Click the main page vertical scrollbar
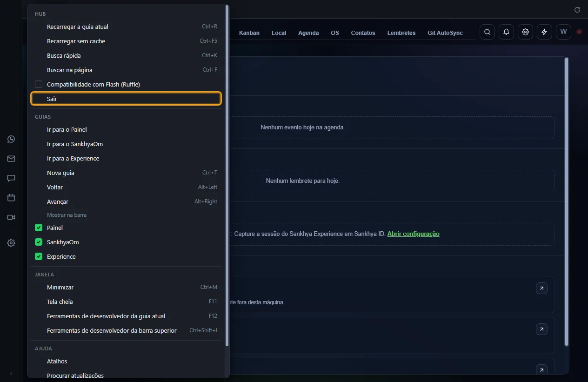 567,201
